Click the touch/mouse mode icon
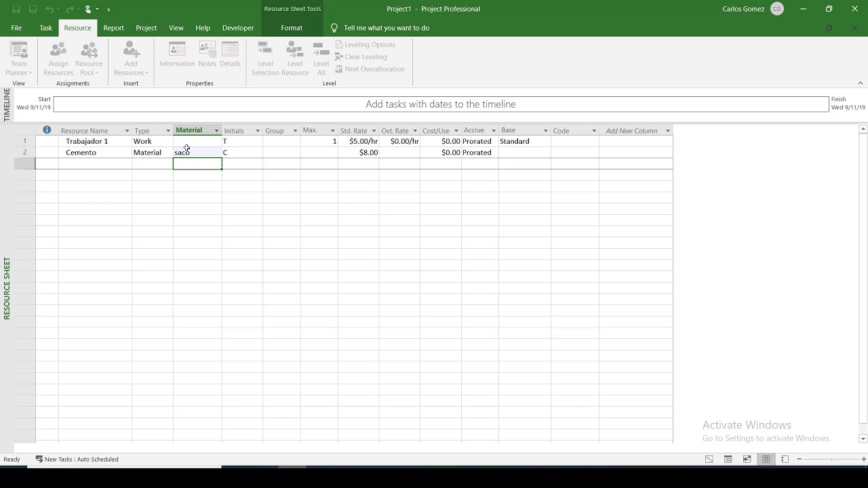The image size is (868, 488). [87, 9]
